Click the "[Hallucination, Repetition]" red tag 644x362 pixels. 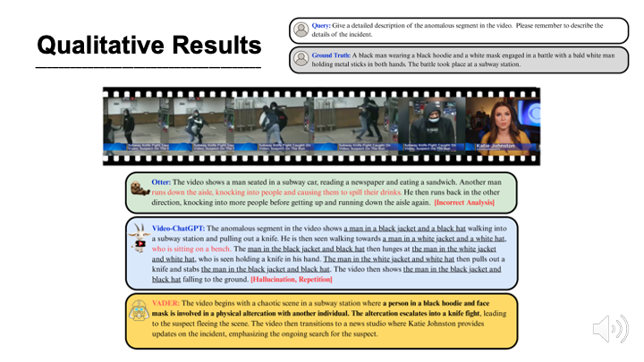coord(292,280)
